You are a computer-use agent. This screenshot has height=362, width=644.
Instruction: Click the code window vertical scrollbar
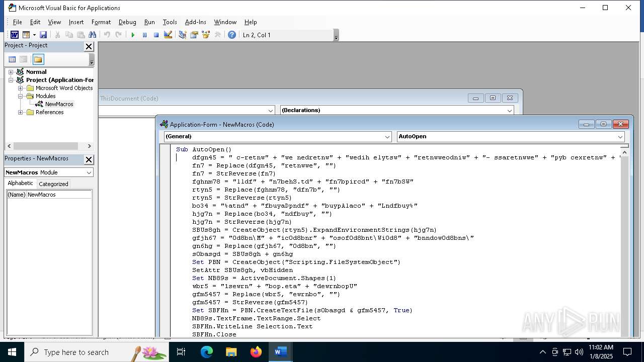coord(624,241)
